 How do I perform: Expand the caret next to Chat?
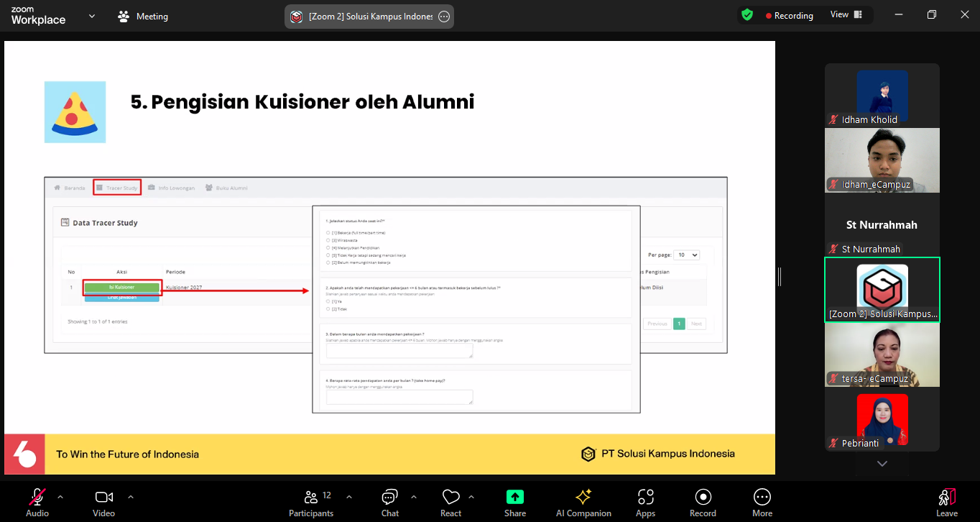click(x=414, y=497)
